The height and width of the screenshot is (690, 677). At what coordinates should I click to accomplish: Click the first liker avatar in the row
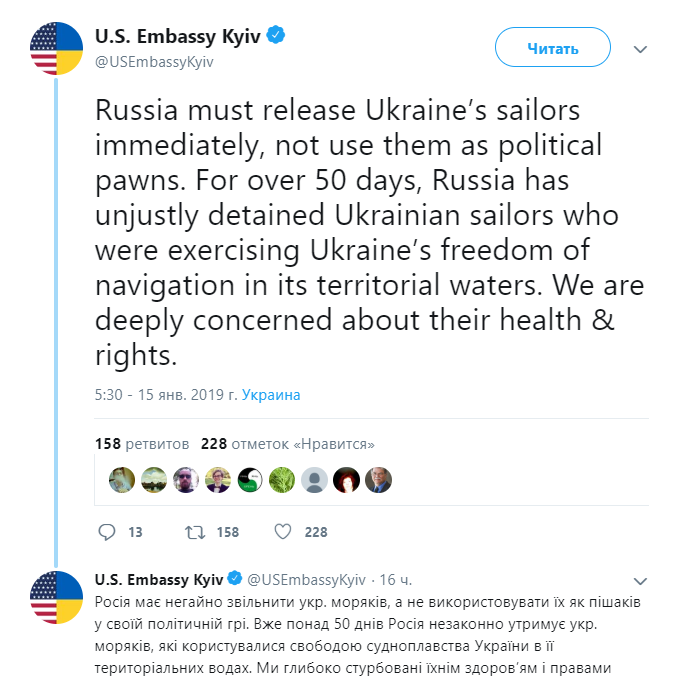121,480
